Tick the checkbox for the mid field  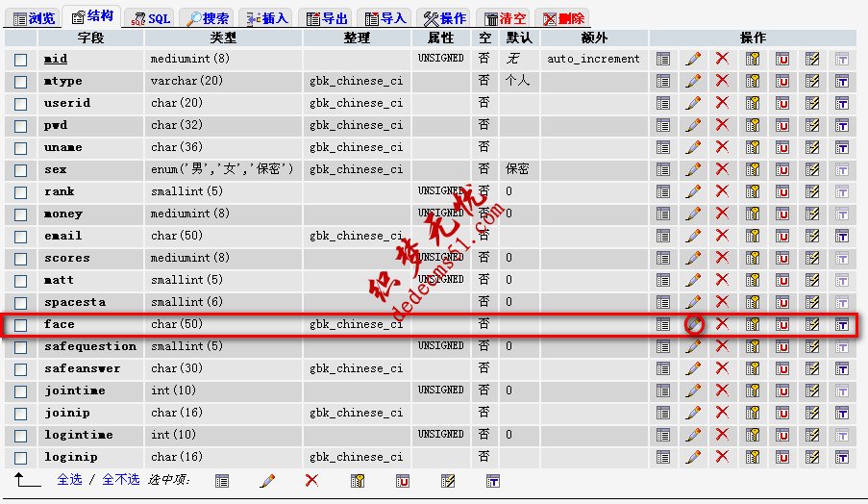coord(20,60)
